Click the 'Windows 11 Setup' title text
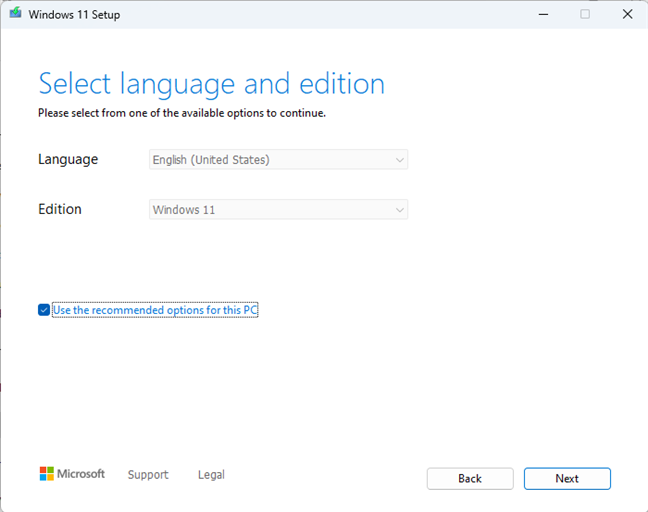Viewport: 648px width, 512px height. 74,15
